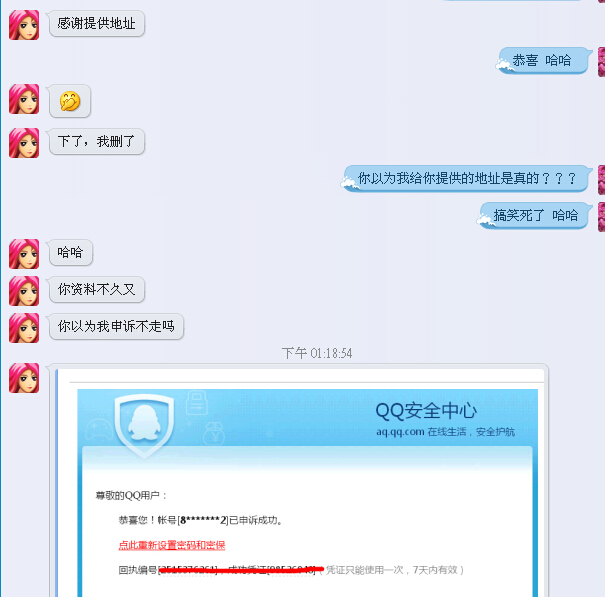Click the avatar beside the QQ安全中心 screenshot
Screen dimensions: 605x597
click(x=24, y=378)
